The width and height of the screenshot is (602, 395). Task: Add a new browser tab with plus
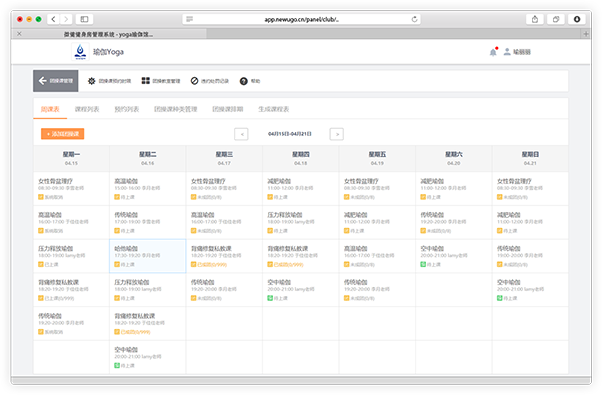(x=586, y=34)
